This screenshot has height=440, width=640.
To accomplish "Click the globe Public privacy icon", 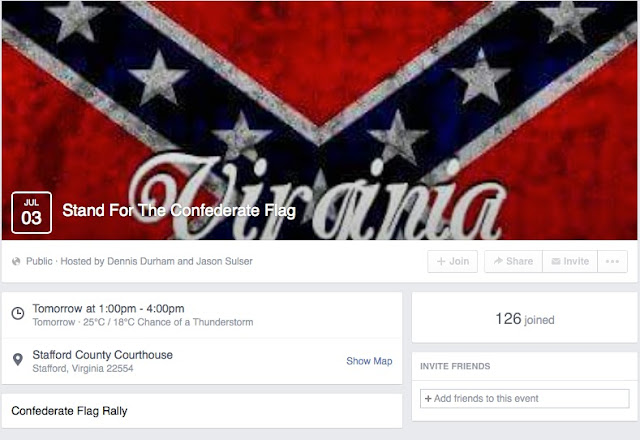I will [x=16, y=261].
